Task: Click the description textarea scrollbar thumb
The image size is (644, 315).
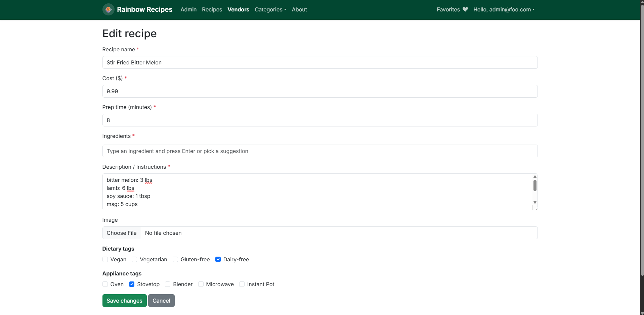Action: [x=535, y=186]
